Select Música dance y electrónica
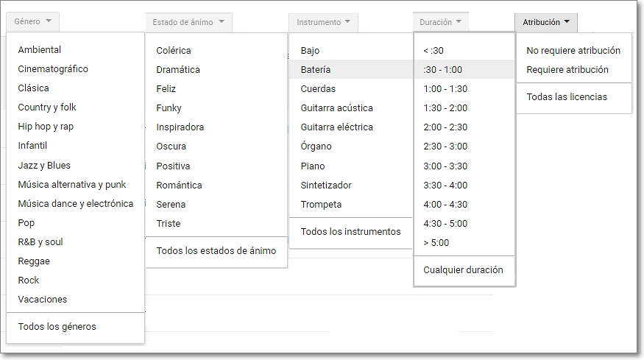This screenshot has height=360, width=644. click(x=76, y=203)
